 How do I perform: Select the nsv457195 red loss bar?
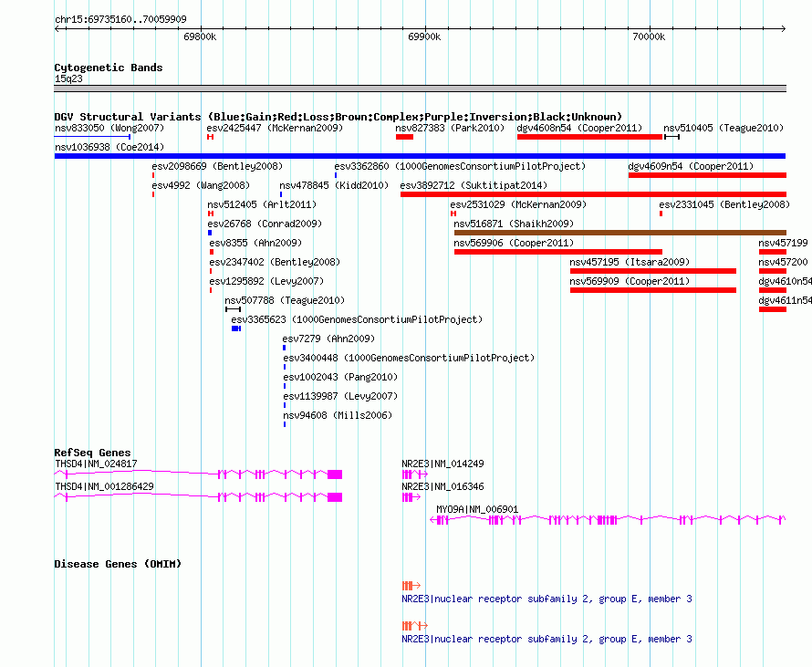click(x=653, y=271)
